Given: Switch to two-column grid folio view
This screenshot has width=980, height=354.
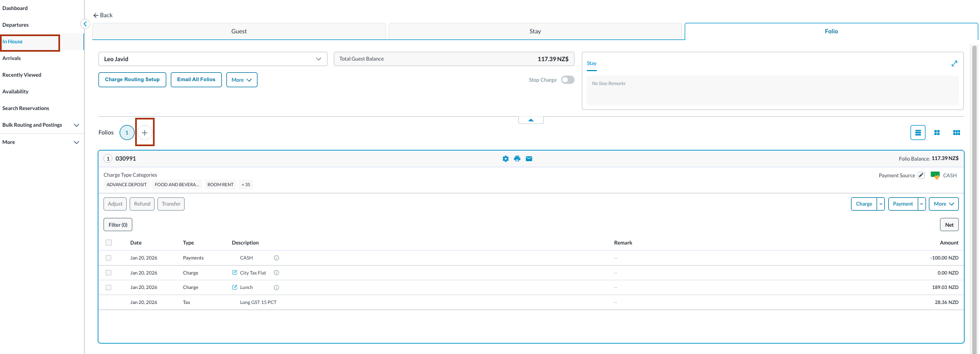Looking at the screenshot, I should pyautogui.click(x=937, y=133).
